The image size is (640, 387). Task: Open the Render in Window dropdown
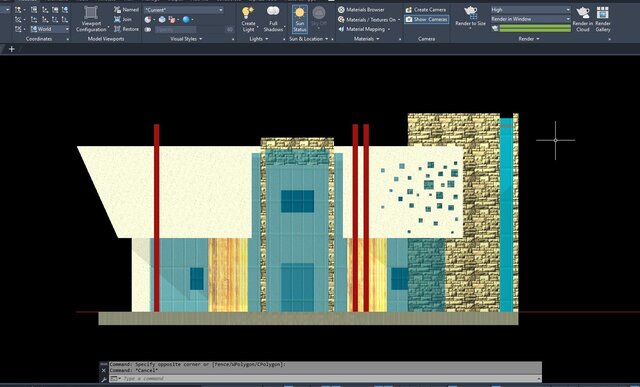coord(530,19)
